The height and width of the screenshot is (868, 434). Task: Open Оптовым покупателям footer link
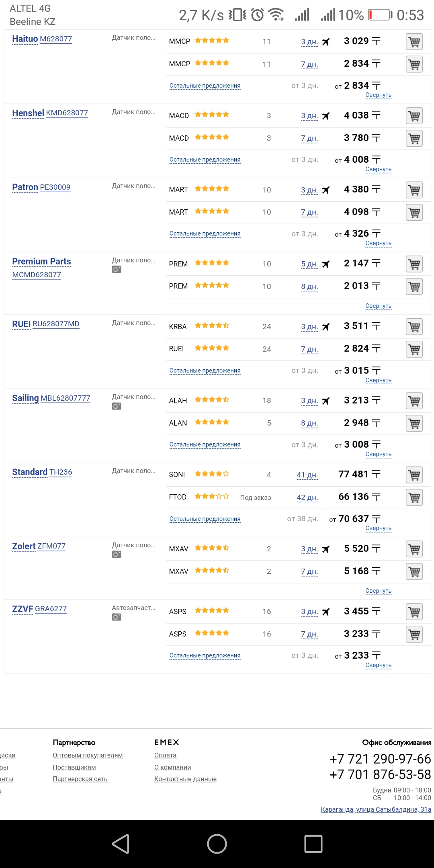click(88, 755)
